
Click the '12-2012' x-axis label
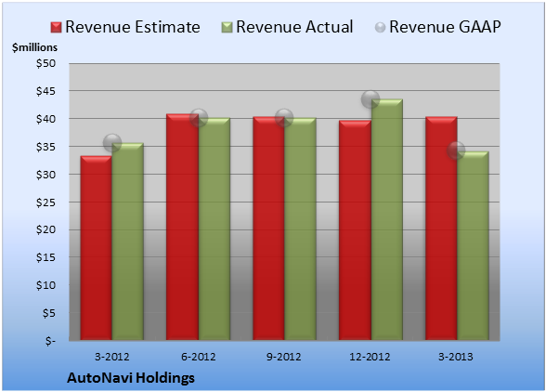click(370, 357)
